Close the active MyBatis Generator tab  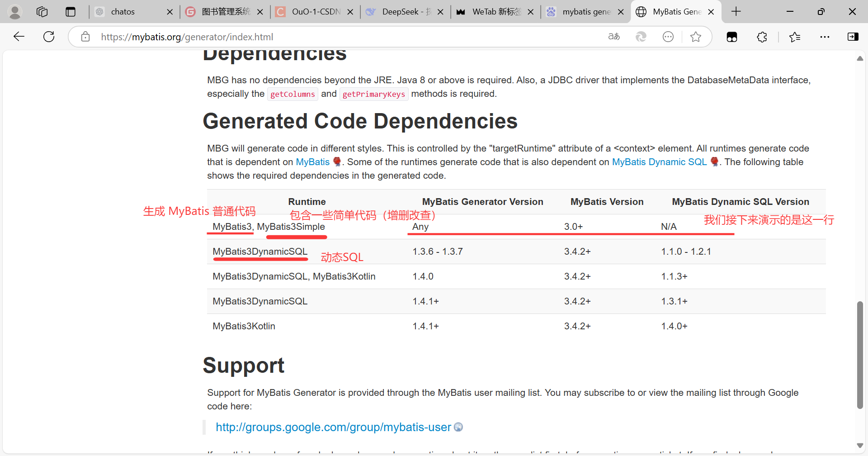click(x=711, y=12)
